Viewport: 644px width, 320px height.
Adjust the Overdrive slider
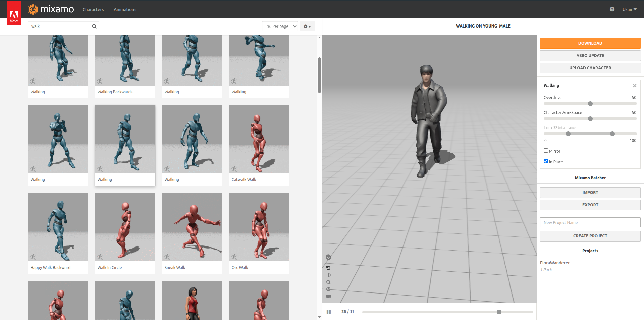[590, 103]
